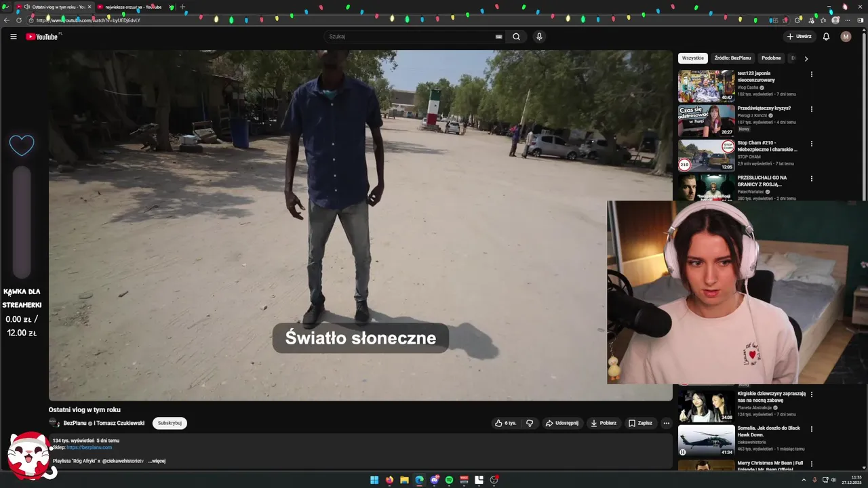Viewport: 868px width, 488px height.
Task: Open a new browser tab
Action: pyautogui.click(x=182, y=7)
